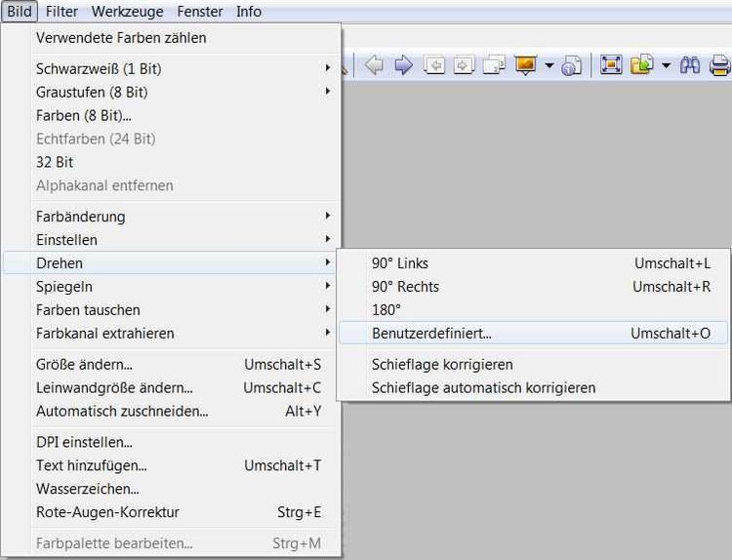Click the select page number icon
This screenshot has width=732, height=560.
click(494, 64)
